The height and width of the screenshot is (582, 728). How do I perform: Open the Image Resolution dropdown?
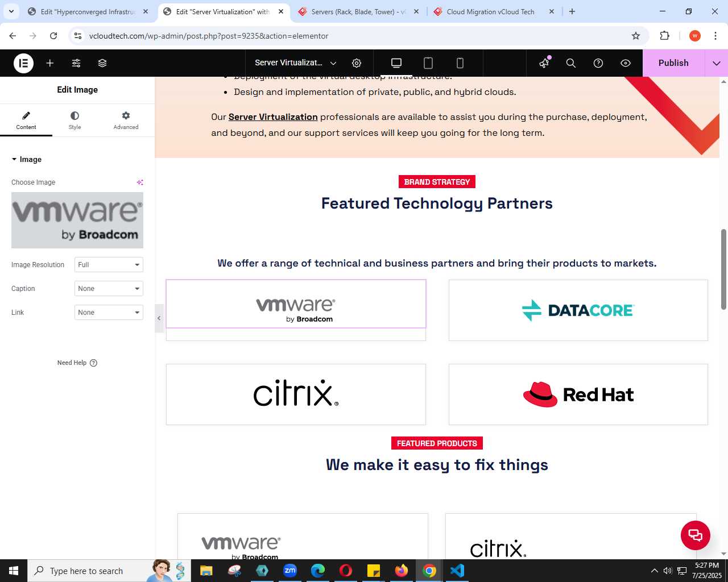coord(109,265)
